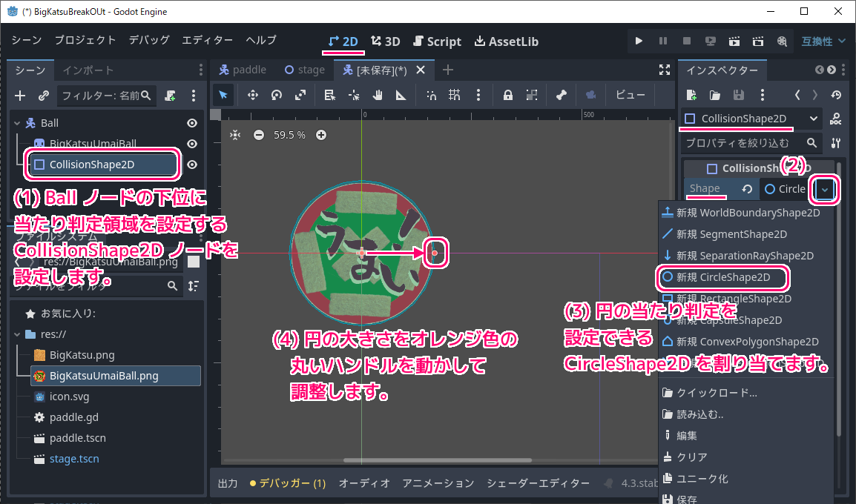Collapse the Ball node tree
Screen dimensions: 856x504
pyautogui.click(x=17, y=123)
